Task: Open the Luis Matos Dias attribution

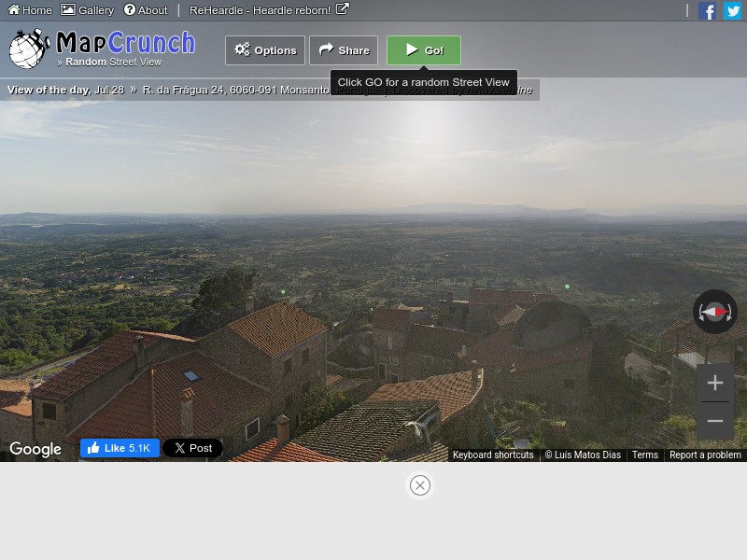Action: pyautogui.click(x=583, y=455)
